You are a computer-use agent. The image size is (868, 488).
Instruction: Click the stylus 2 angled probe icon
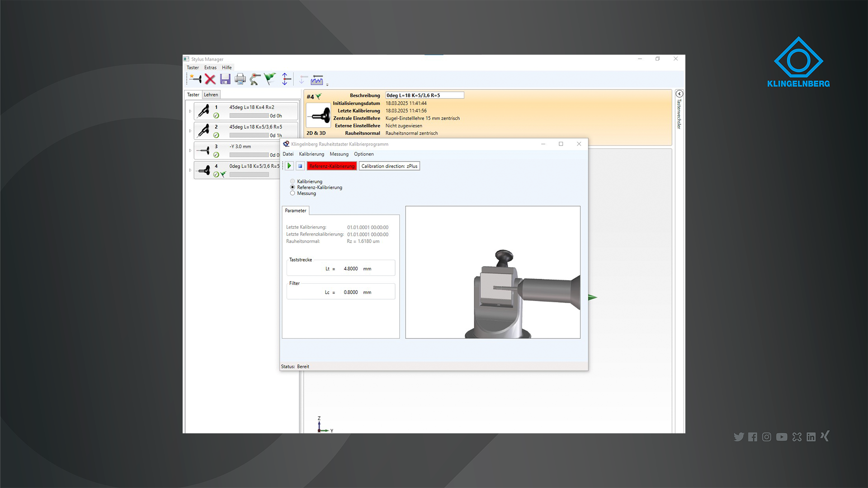204,130
